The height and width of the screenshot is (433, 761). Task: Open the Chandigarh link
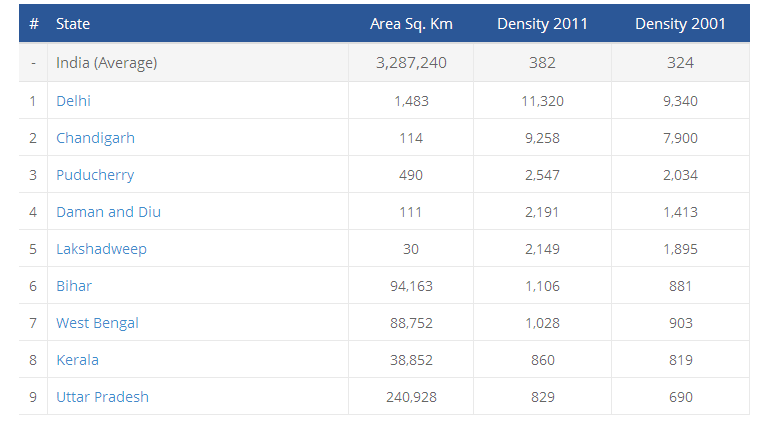click(x=95, y=138)
